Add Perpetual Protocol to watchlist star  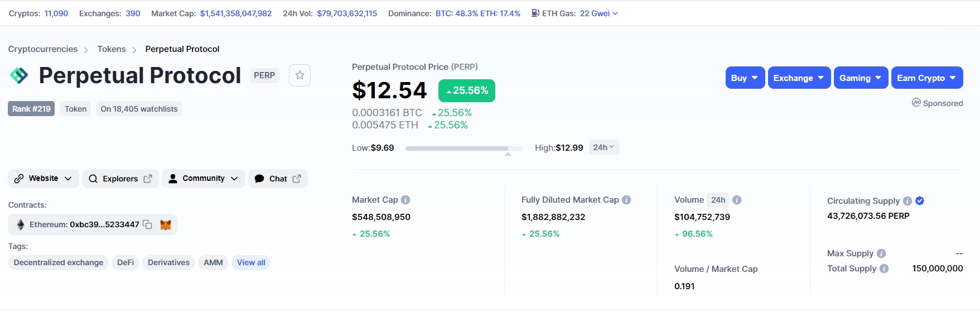click(300, 75)
